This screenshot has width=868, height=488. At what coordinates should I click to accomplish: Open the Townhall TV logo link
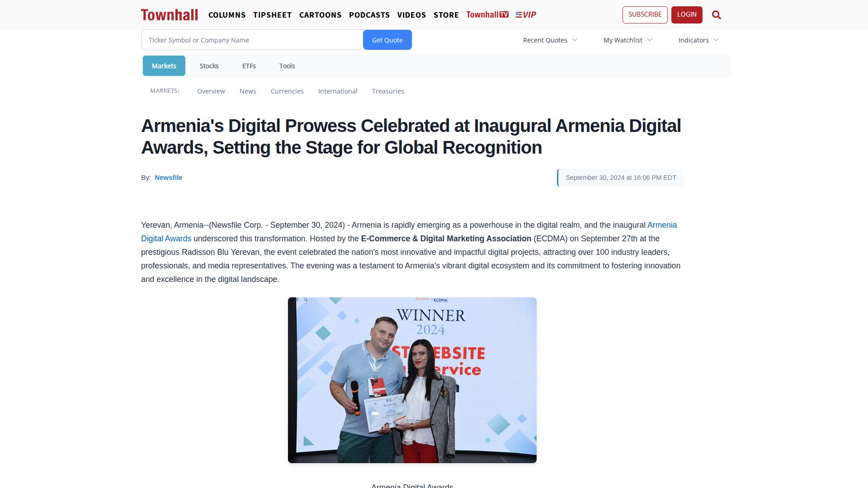(487, 15)
